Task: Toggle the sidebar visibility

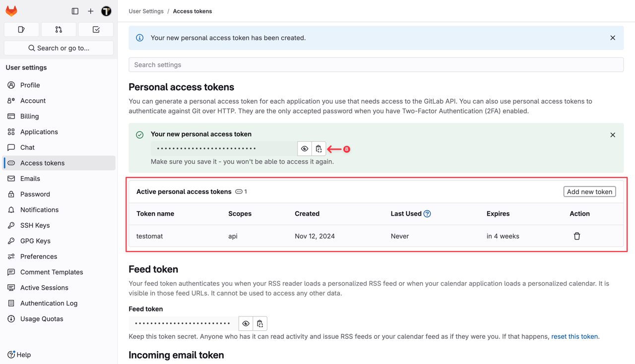Action: (75, 10)
